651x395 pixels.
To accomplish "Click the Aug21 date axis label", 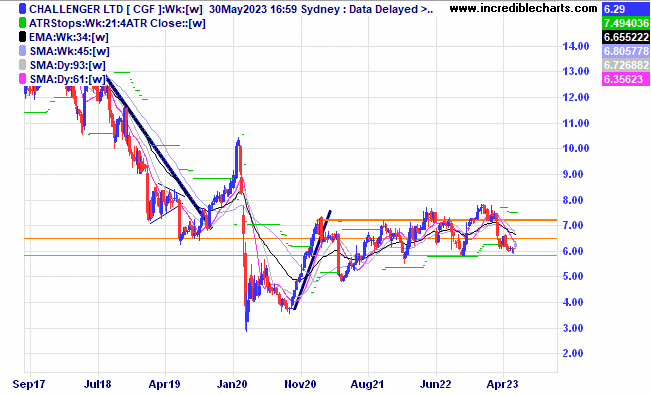I will [x=367, y=384].
